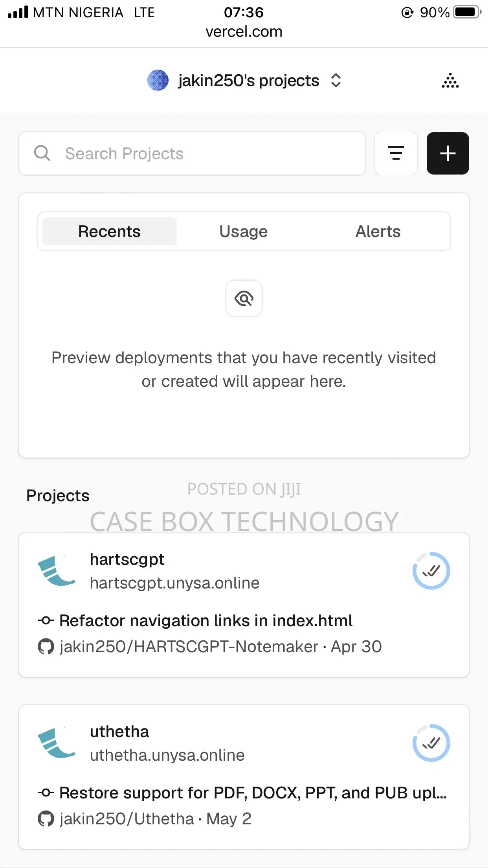The height and width of the screenshot is (868, 488).
Task: Visit uthetha.unysa.online domain link
Action: (167, 755)
